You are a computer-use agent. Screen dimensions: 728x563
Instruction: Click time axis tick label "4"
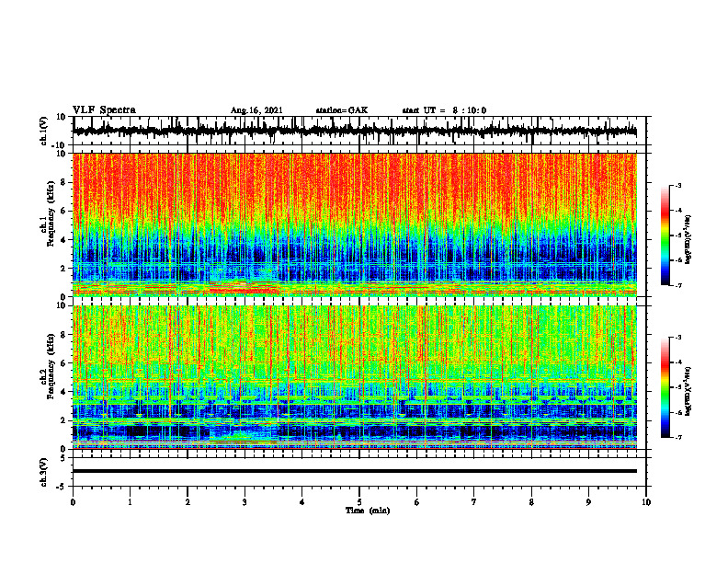tap(302, 502)
